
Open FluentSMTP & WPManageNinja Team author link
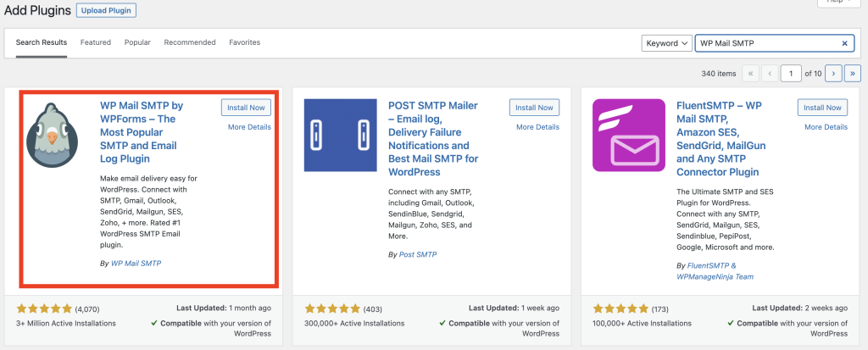(715, 271)
